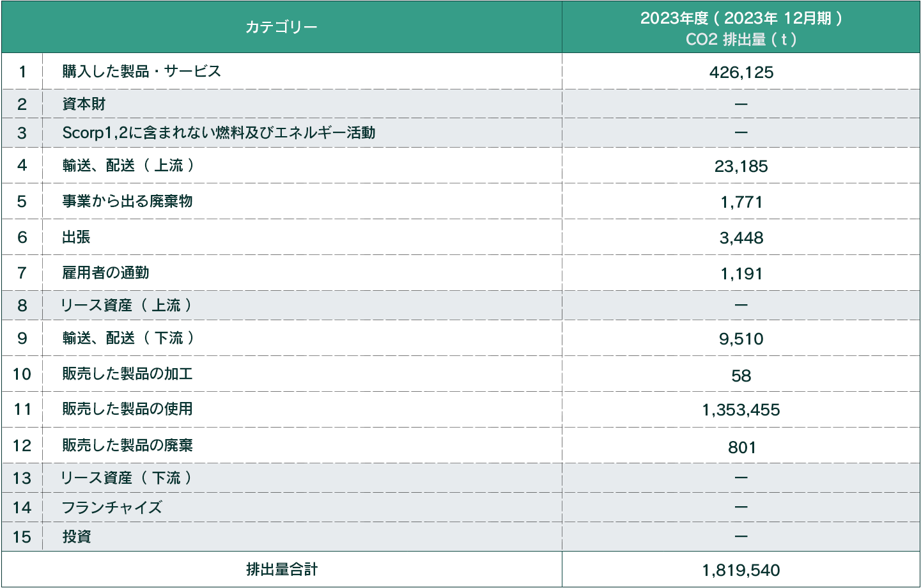Select the 販売した製品の廃棄 label
Screen dimensions: 921x588
click(x=127, y=445)
